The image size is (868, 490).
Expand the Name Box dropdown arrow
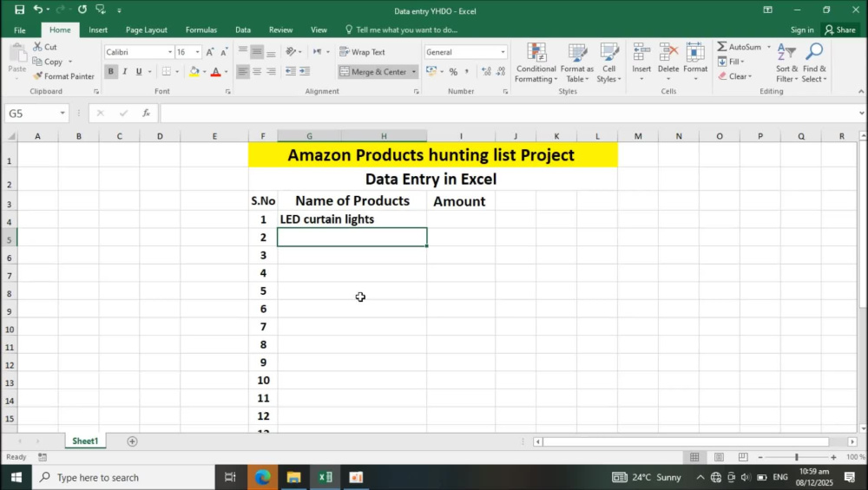click(62, 113)
